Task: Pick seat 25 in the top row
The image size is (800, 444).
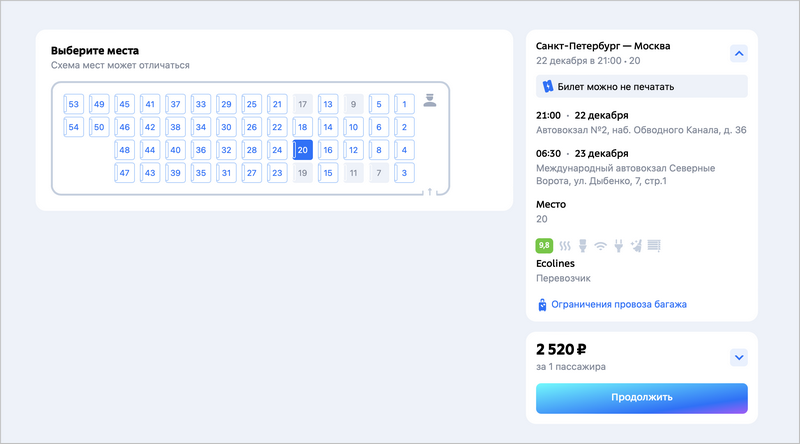Action: coord(252,104)
